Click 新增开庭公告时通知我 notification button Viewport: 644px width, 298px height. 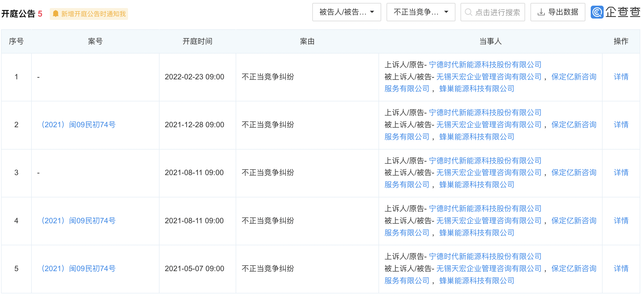click(89, 14)
